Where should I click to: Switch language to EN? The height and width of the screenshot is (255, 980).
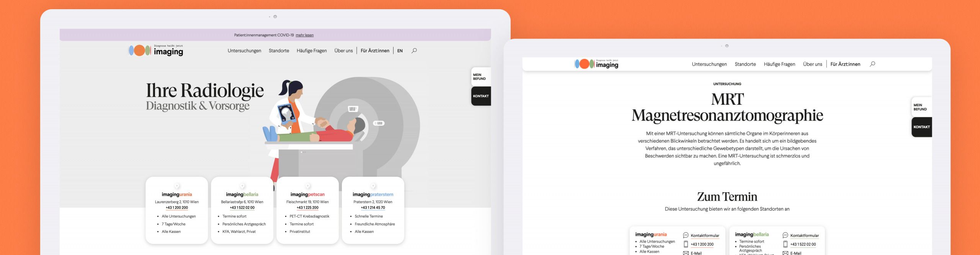click(x=400, y=51)
